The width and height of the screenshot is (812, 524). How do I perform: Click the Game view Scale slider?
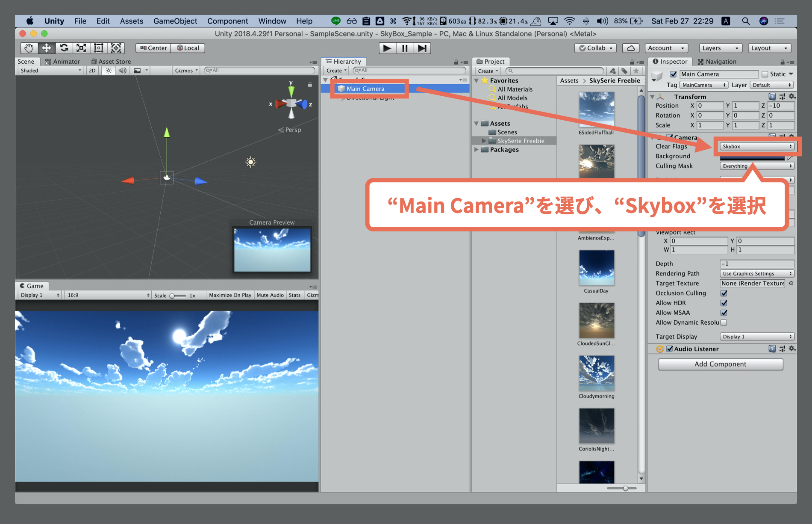(x=177, y=296)
